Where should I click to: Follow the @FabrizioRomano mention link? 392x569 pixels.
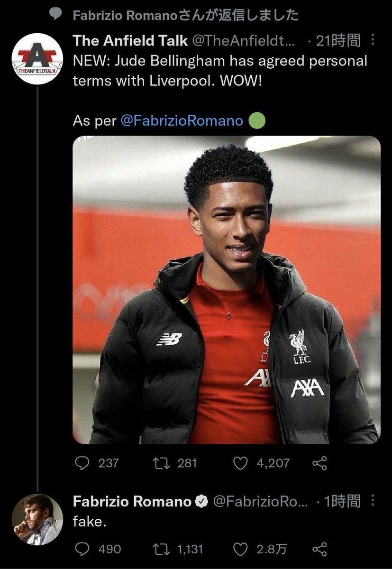point(182,120)
